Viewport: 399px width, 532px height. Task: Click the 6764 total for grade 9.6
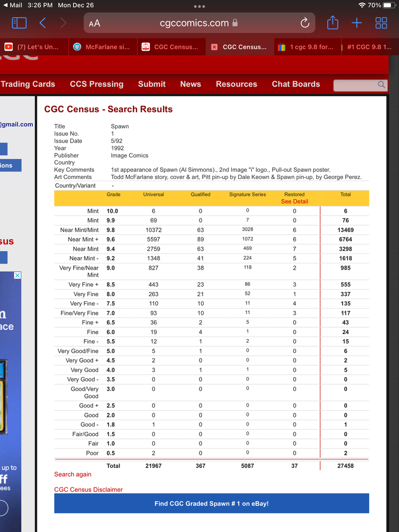[345, 239]
